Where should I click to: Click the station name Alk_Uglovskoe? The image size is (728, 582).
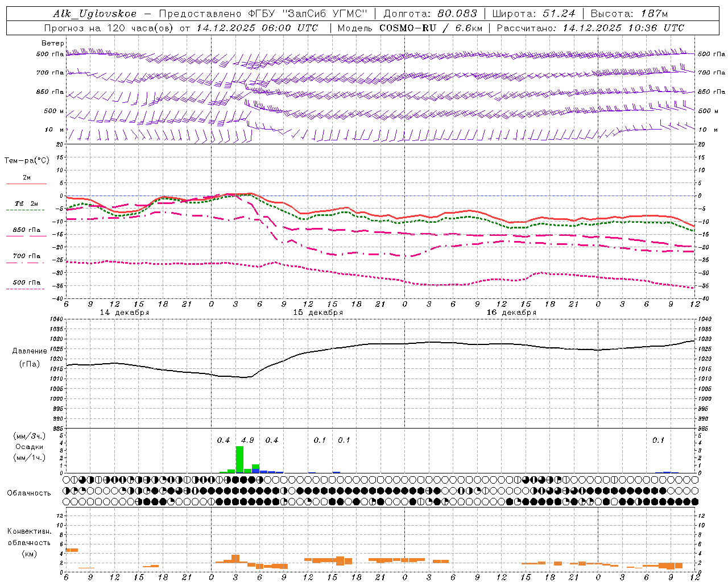pos(95,14)
